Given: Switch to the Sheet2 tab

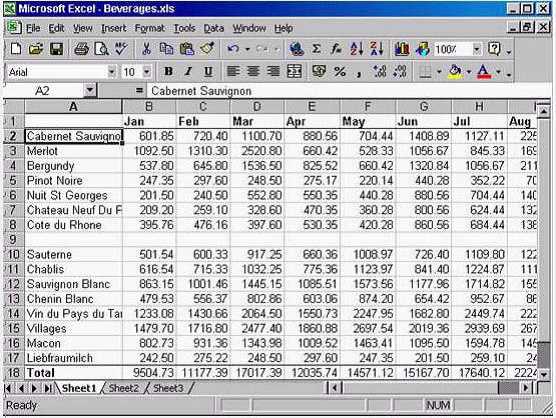Looking at the screenshot, I should (123, 388).
